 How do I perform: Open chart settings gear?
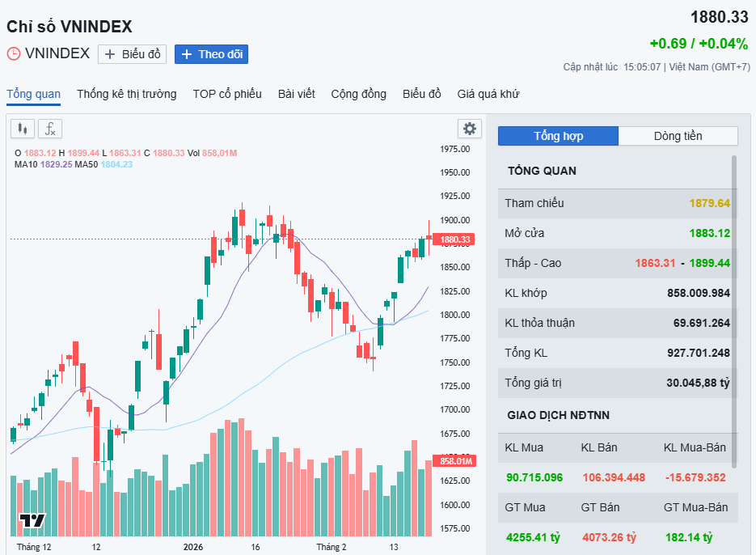pos(469,129)
